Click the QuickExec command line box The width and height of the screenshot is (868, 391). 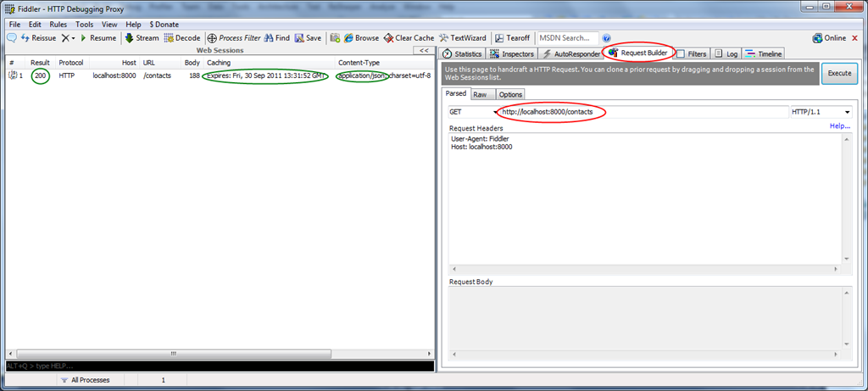point(220,366)
